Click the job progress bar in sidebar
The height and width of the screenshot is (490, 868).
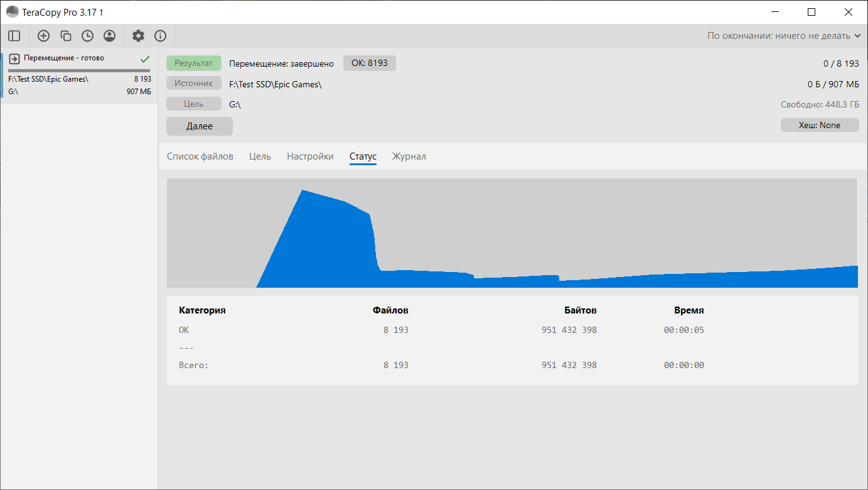pos(79,70)
